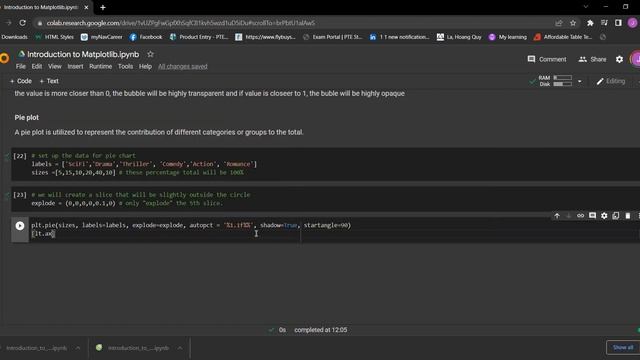Click the Google account avatar in Colab

(x=636, y=59)
